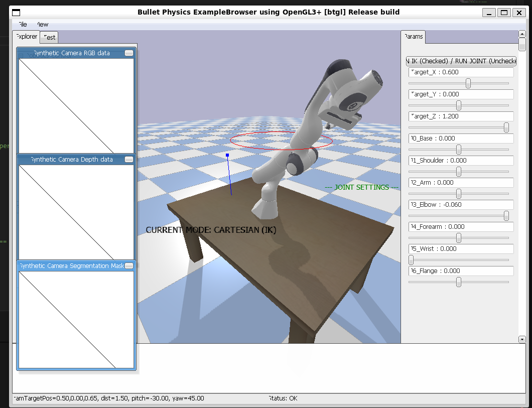Adjust the Target_Y slider handle

click(x=459, y=105)
